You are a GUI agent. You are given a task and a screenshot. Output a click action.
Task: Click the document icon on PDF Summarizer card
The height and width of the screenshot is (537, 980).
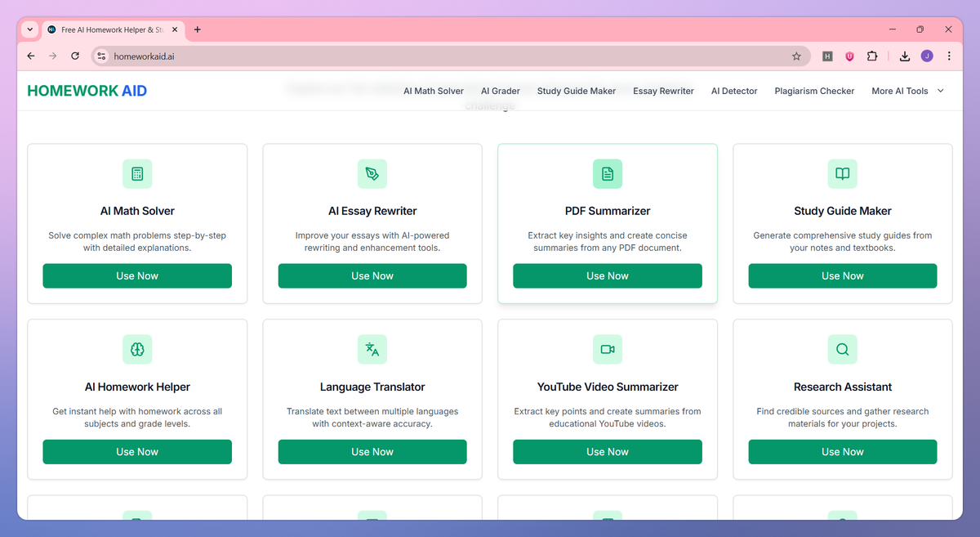tap(608, 173)
